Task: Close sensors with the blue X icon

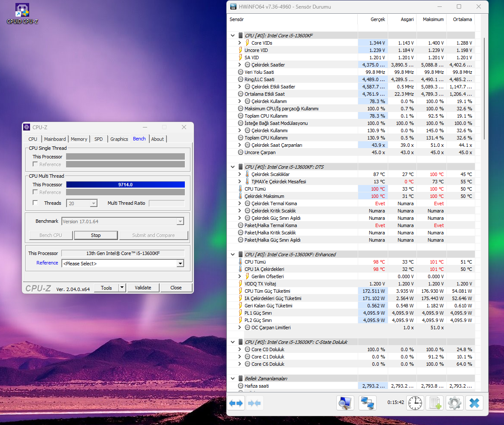Action: (x=474, y=403)
